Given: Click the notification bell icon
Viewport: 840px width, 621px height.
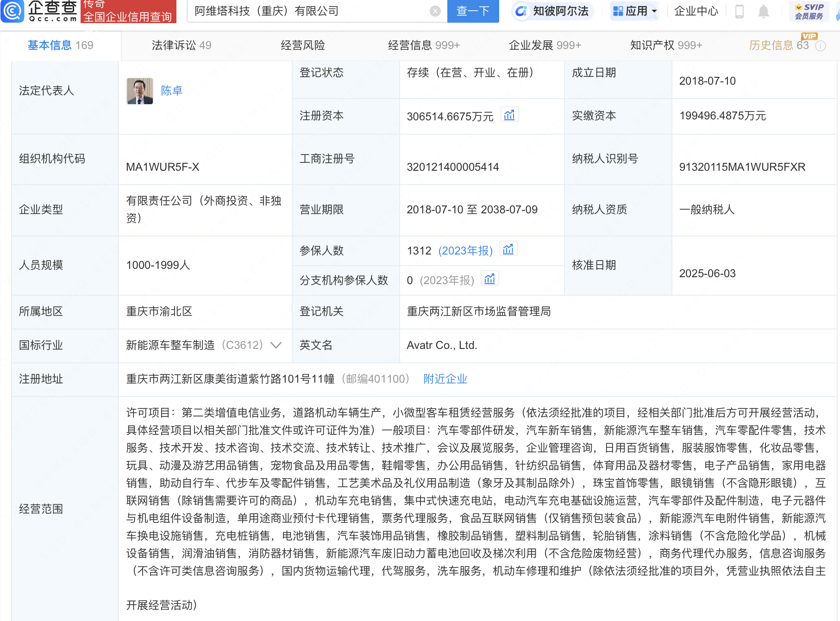Looking at the screenshot, I should click(765, 12).
